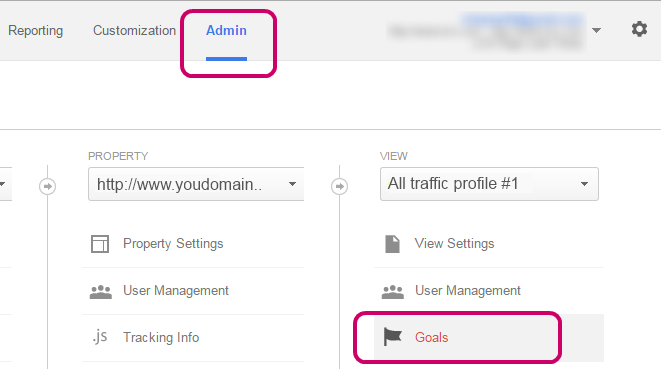
Task: Switch to the Customization tab
Action: coord(134,30)
